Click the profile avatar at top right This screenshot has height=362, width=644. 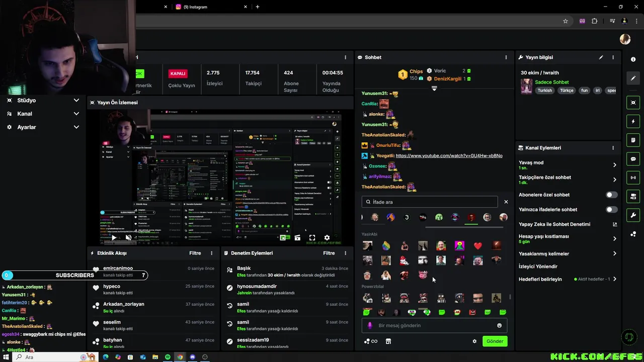click(x=625, y=39)
